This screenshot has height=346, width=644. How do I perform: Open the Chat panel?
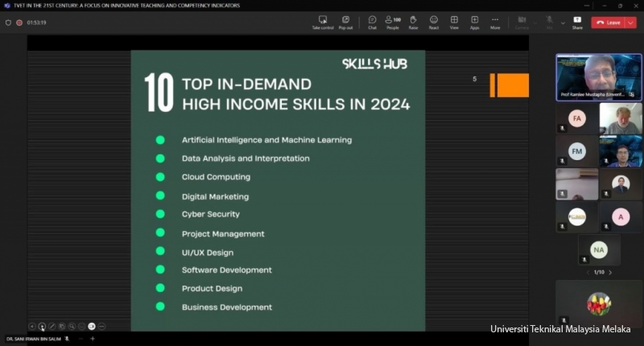(x=372, y=22)
